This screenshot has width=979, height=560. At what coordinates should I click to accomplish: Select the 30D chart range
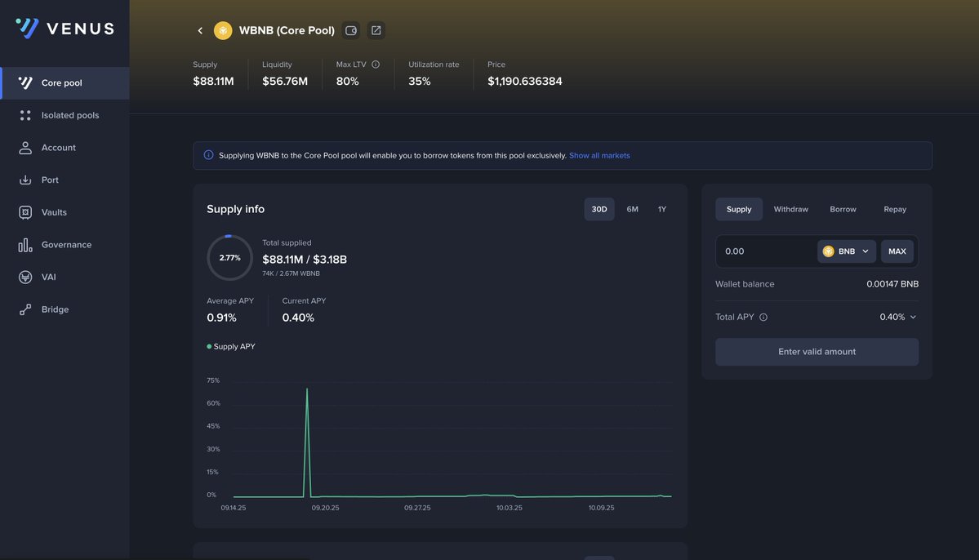coord(599,209)
